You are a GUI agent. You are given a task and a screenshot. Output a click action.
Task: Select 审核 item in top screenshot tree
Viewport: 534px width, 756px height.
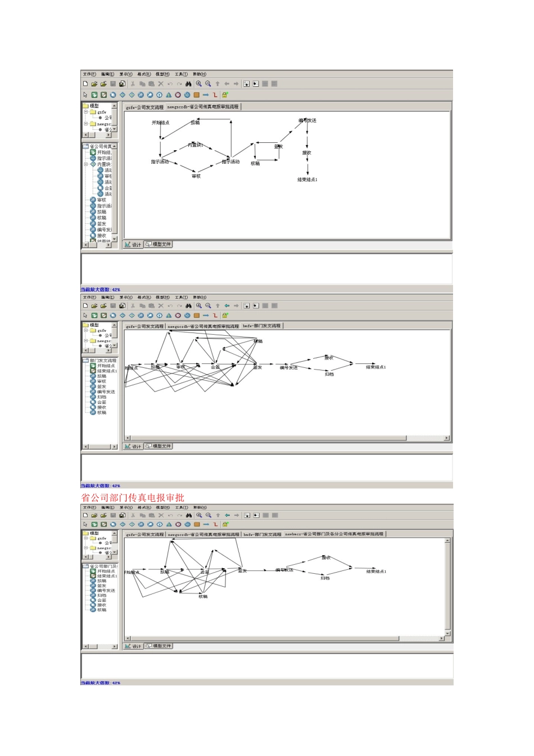pos(101,200)
